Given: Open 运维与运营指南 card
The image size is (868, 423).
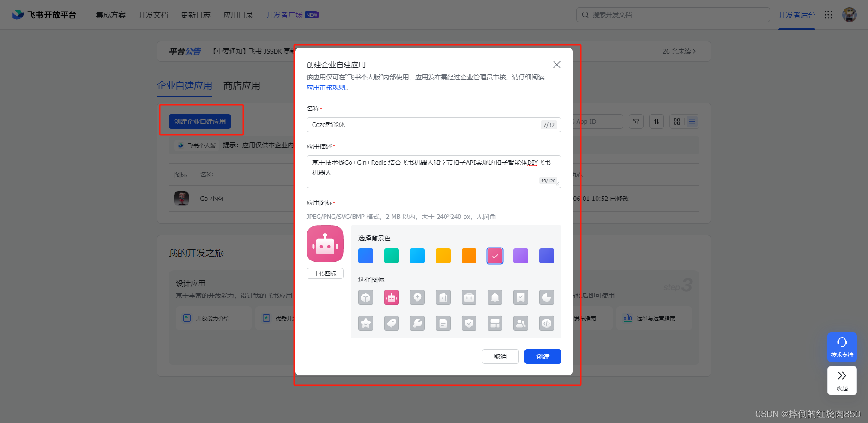Looking at the screenshot, I should (x=654, y=318).
